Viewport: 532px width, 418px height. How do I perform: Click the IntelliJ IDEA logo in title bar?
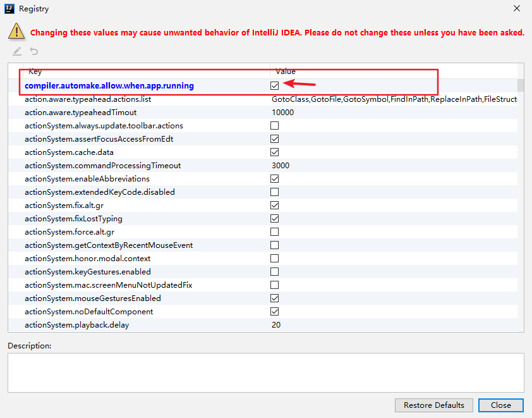9,9
